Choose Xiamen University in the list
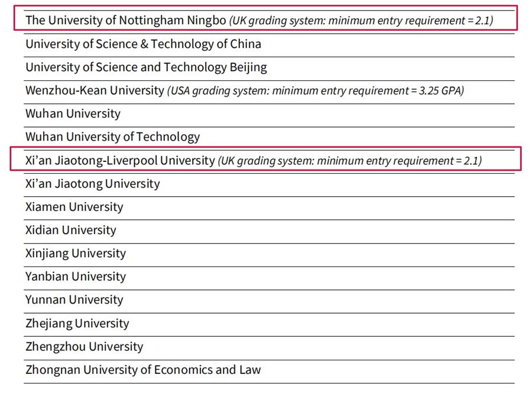Viewport: 532px width, 397px height. pos(74,207)
